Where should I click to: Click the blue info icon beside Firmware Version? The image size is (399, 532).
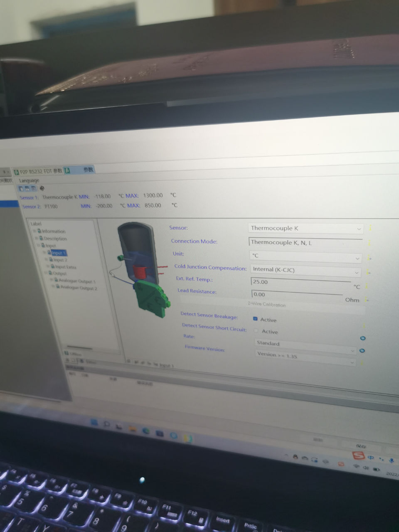[362, 351]
